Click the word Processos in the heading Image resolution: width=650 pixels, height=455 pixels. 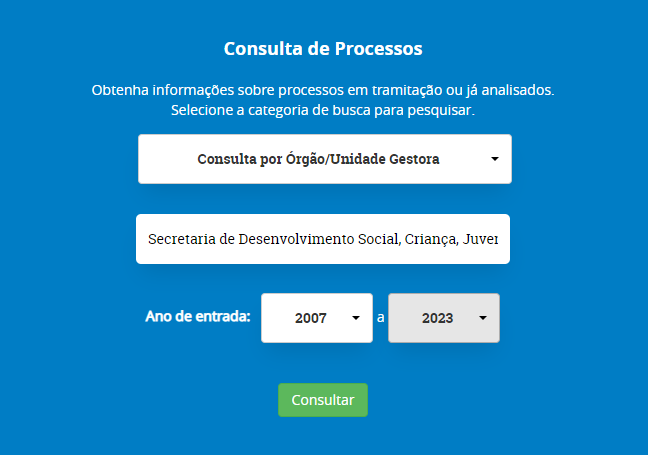[378, 48]
